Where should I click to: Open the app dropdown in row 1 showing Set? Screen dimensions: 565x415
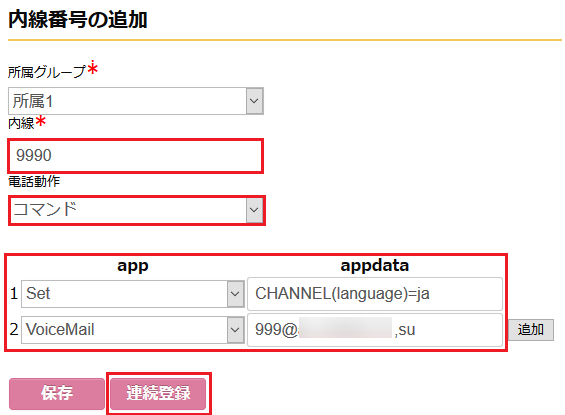pos(133,294)
